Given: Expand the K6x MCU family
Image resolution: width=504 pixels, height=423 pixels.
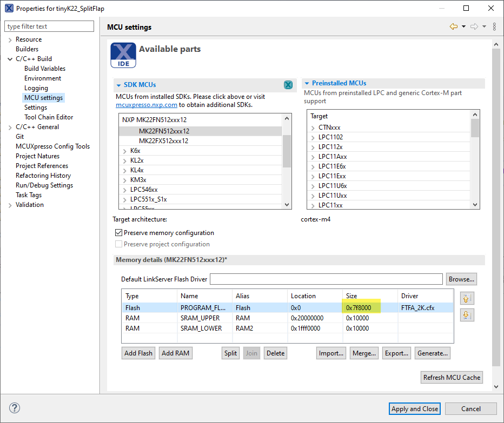Looking at the screenshot, I should click(x=125, y=151).
